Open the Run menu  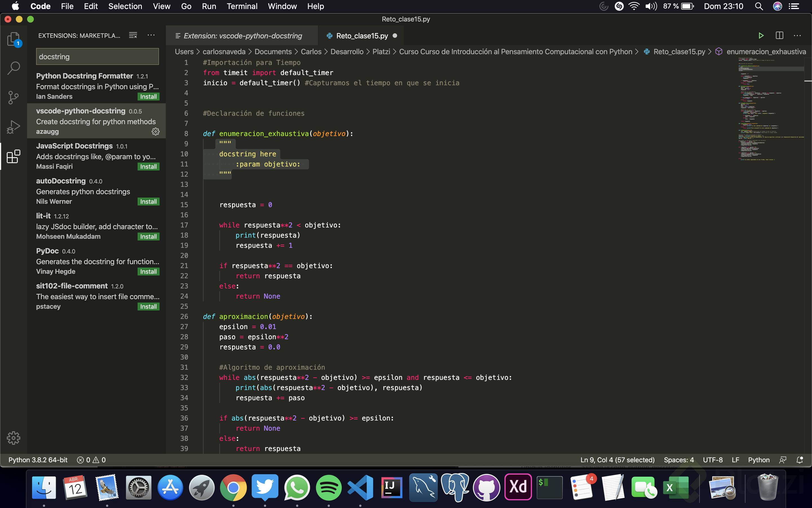pos(209,6)
